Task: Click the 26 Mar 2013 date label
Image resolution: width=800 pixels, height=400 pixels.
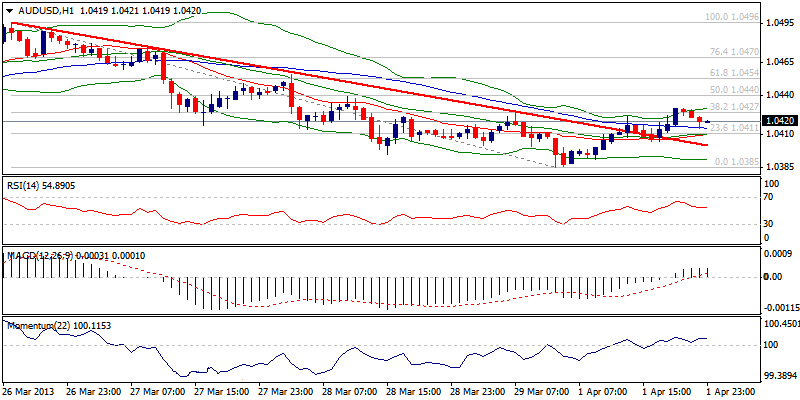Action: tap(30, 392)
